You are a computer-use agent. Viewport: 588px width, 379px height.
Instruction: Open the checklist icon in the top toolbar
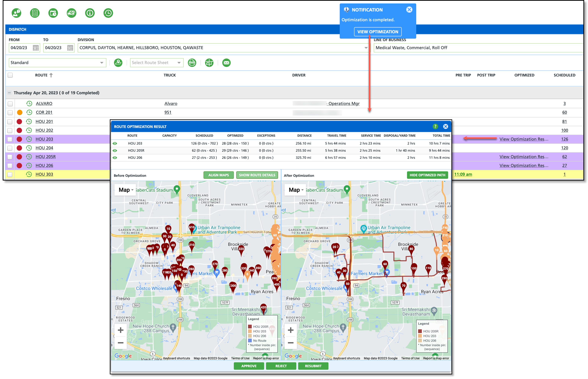tap(35, 13)
